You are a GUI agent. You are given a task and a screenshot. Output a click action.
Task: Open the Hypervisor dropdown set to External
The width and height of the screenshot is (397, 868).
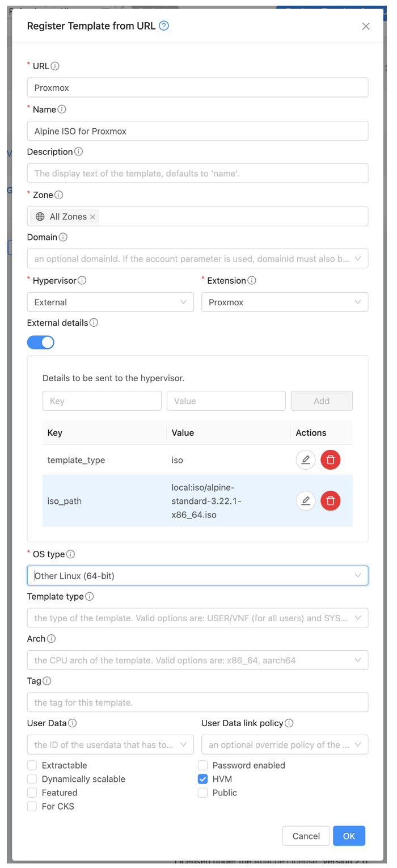[x=110, y=302]
